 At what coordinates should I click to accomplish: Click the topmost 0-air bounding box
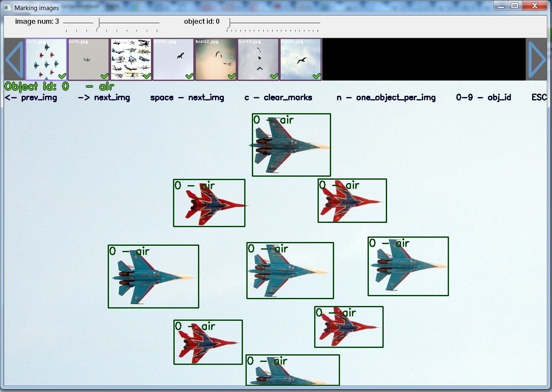291,144
